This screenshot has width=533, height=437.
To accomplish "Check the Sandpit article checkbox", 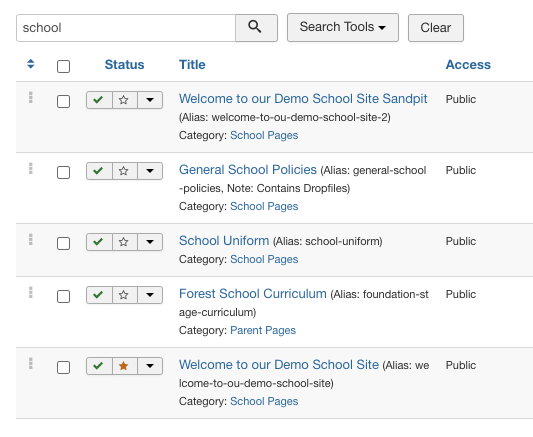I will point(64,102).
